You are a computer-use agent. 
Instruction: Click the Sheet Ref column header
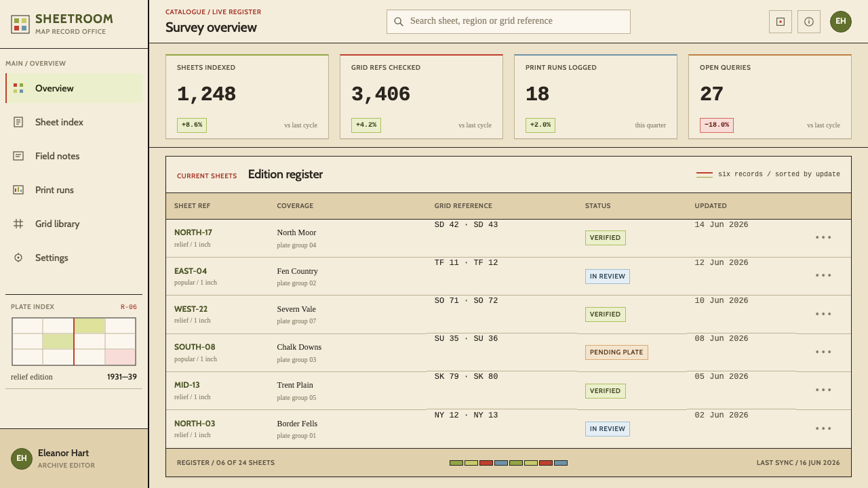(x=192, y=206)
